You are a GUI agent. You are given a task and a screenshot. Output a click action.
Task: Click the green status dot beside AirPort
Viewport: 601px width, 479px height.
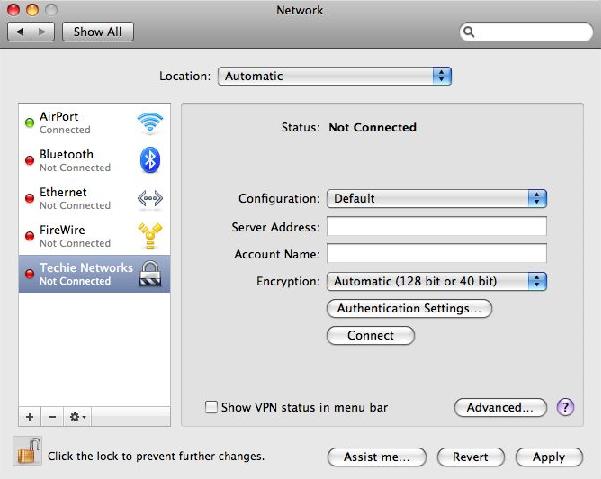30,123
